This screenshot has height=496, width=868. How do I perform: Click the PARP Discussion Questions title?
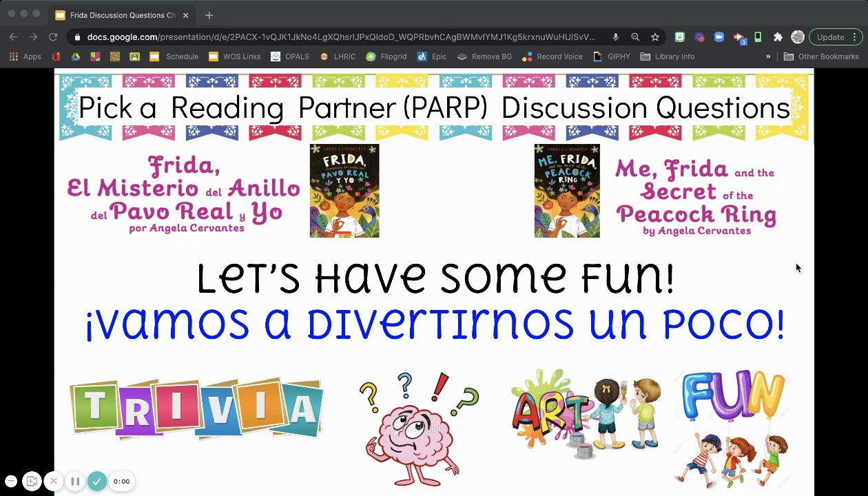pyautogui.click(x=434, y=108)
